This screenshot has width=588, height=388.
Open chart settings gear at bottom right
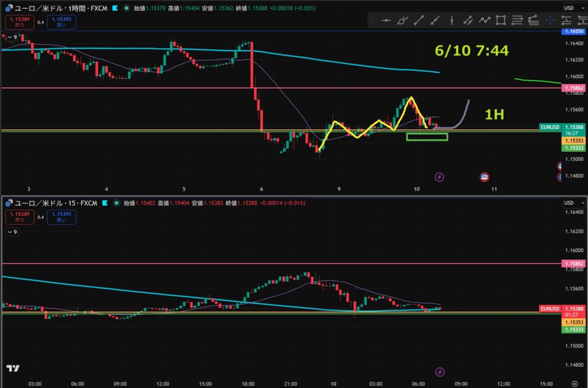tap(574, 383)
